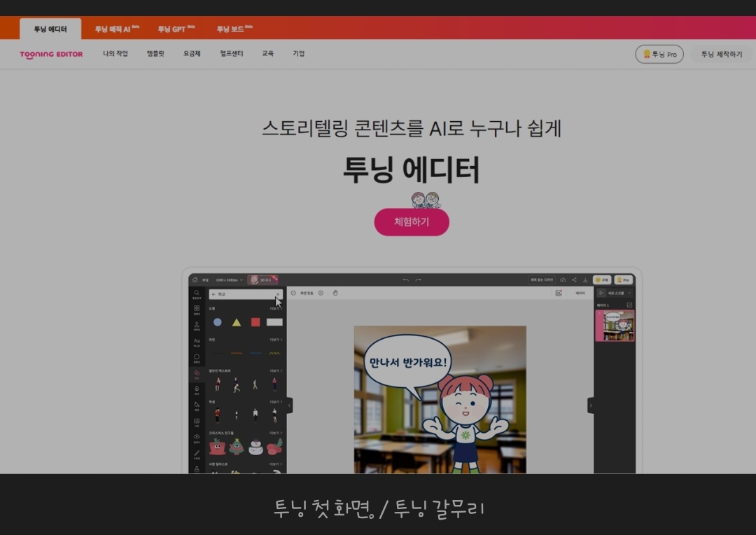Image resolution: width=756 pixels, height=535 pixels.
Task: Open the 세로 스크롤 dropdown
Action: (x=619, y=293)
